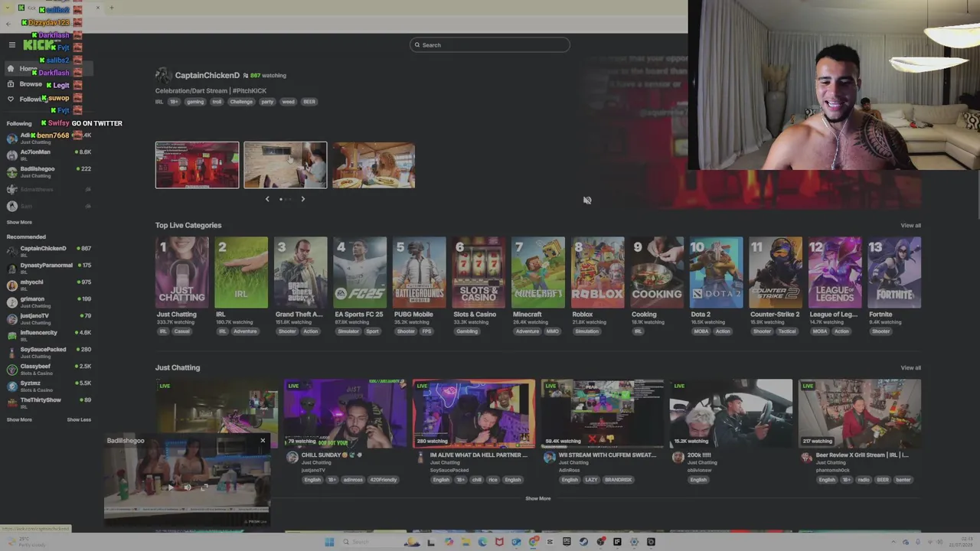This screenshot has height=551, width=980.
Task: View all Top Live Categories
Action: coord(910,225)
